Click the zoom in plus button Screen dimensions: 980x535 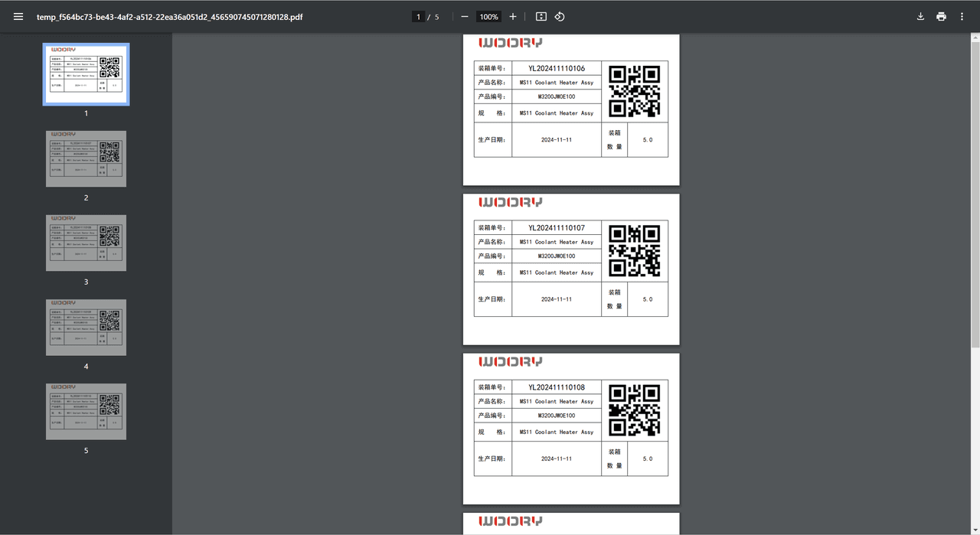coord(513,16)
